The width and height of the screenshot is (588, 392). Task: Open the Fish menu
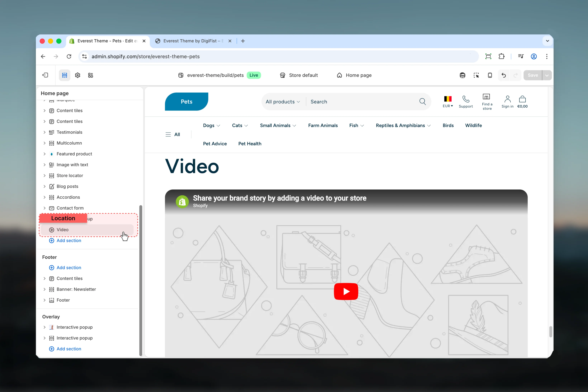coord(356,126)
